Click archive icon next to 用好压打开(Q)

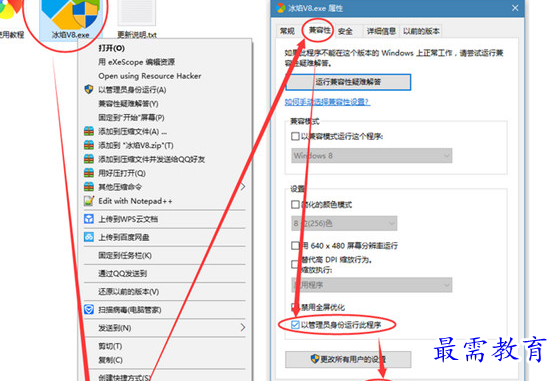89,173
